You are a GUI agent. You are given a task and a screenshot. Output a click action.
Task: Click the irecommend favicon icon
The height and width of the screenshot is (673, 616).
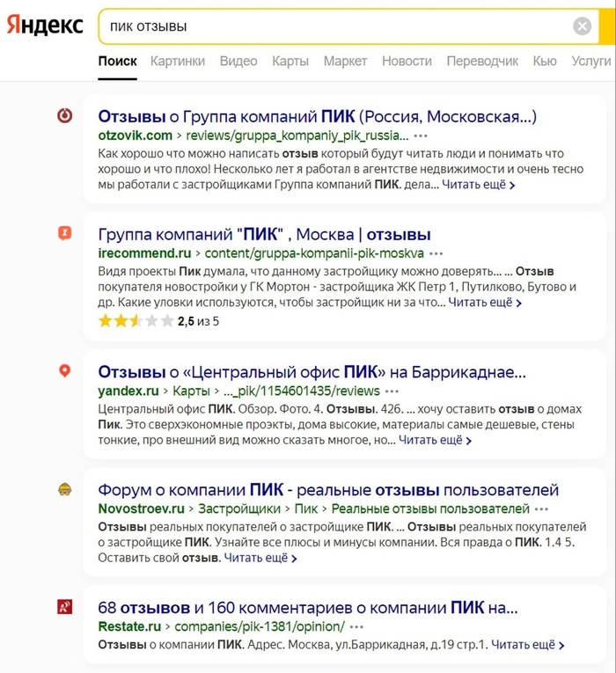(65, 233)
